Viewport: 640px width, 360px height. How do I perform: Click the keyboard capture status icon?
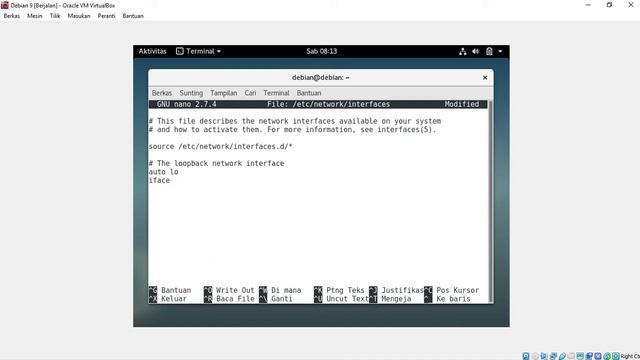click(616, 356)
